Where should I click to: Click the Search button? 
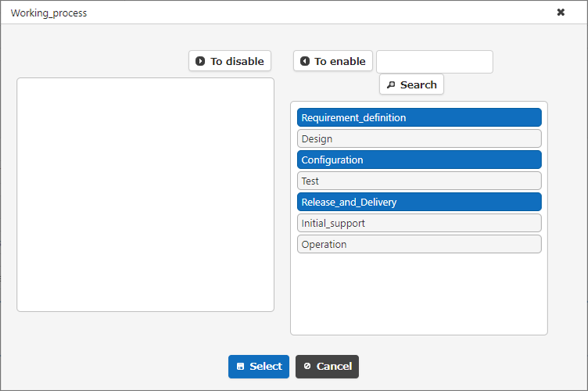pos(412,84)
